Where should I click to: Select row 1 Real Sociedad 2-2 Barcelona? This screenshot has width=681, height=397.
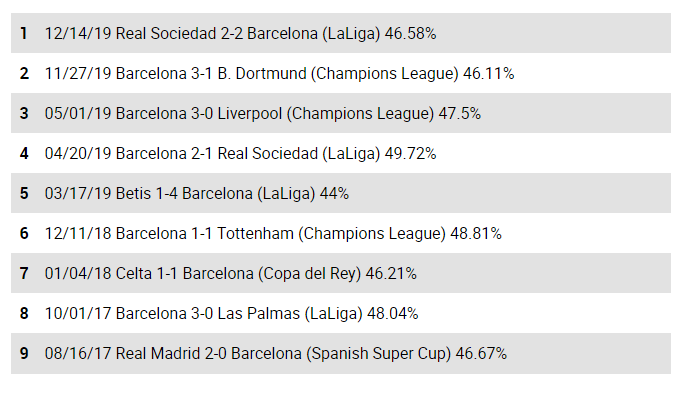tap(341, 33)
